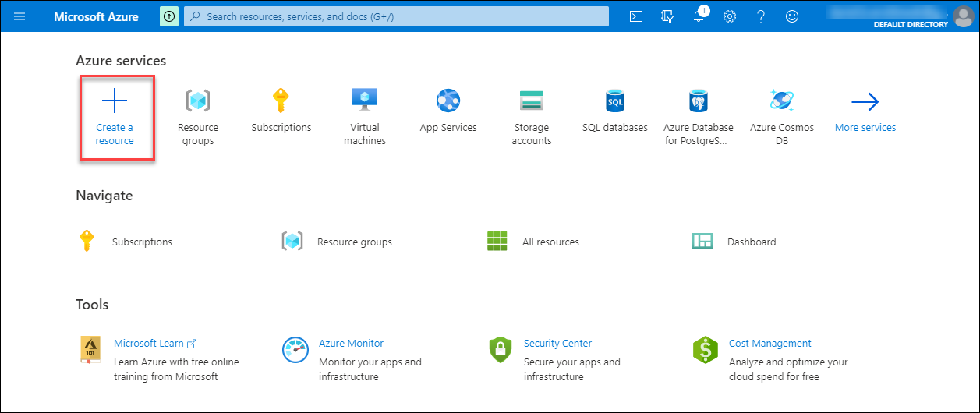The height and width of the screenshot is (413, 980).
Task: Open SQL databases service
Action: (615, 111)
